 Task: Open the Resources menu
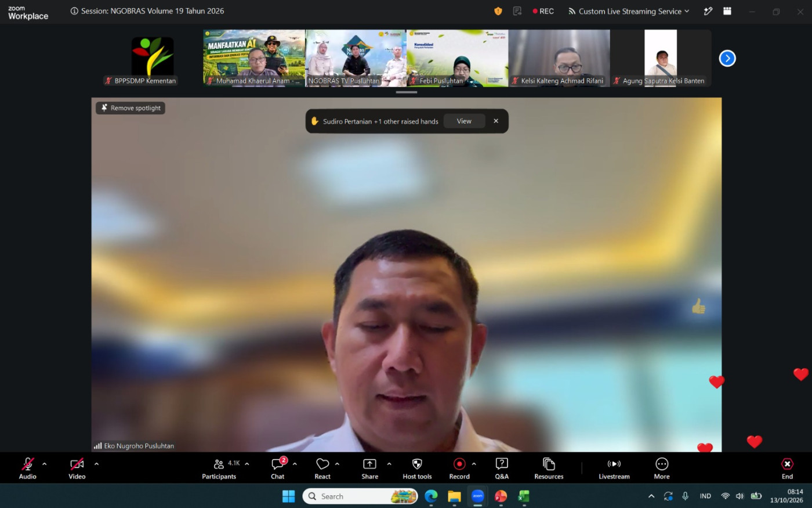(x=549, y=469)
